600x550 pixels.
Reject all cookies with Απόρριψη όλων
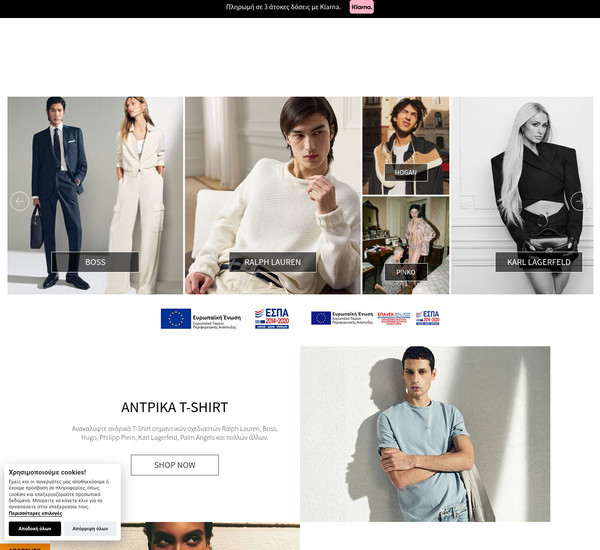tap(90, 529)
